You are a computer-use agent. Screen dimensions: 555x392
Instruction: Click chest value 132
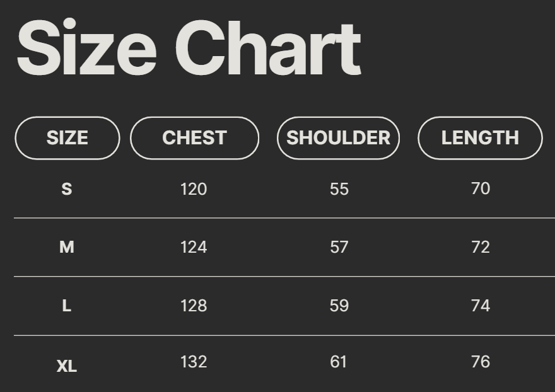tap(194, 362)
